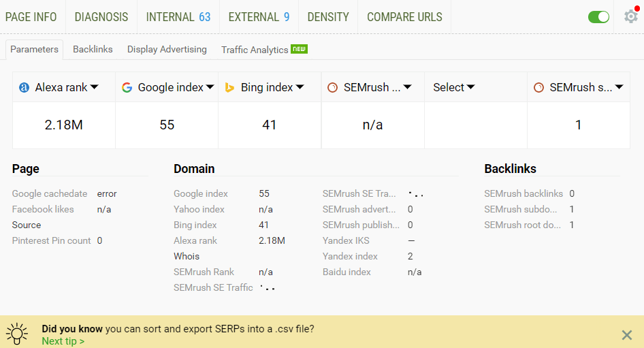Click the Domain Google index label
This screenshot has height=348, width=644.
pos(201,193)
